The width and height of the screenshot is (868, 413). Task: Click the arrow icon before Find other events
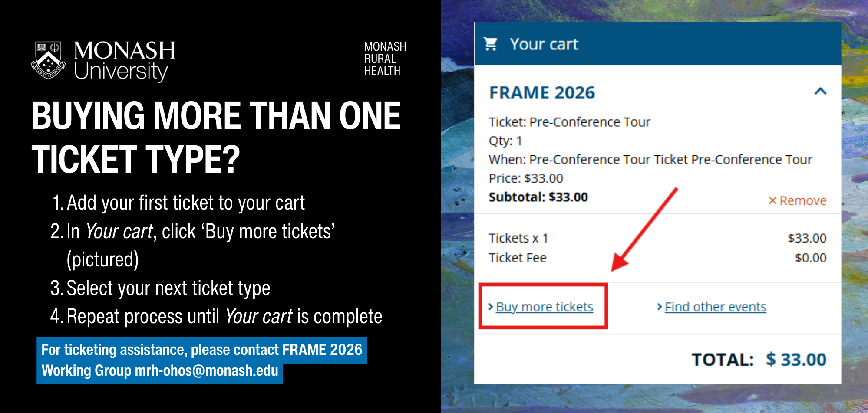tap(660, 307)
